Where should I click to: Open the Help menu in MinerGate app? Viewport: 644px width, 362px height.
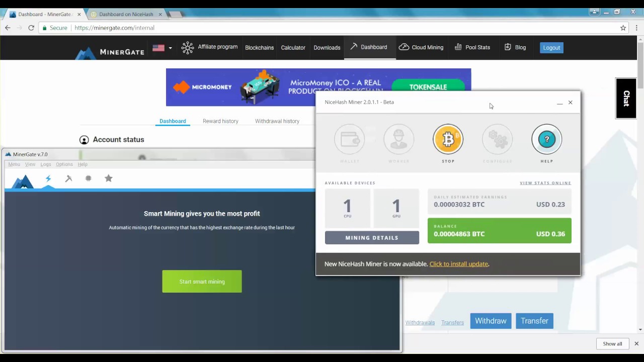(x=83, y=164)
